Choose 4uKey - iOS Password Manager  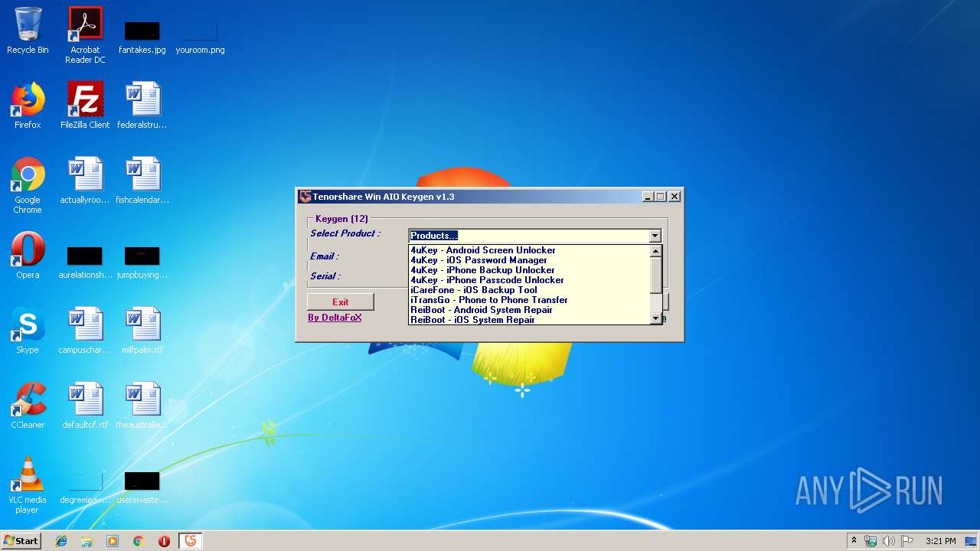click(x=529, y=260)
